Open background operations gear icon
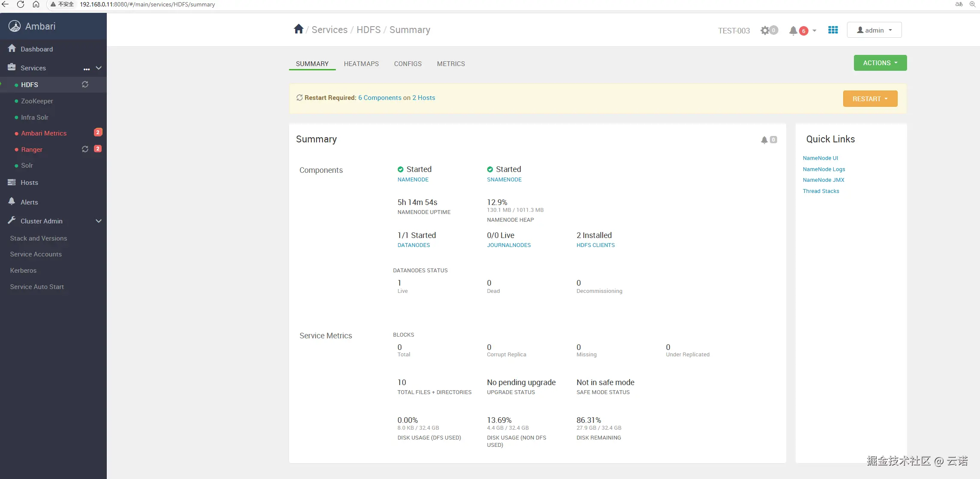The width and height of the screenshot is (980, 479). click(x=765, y=30)
